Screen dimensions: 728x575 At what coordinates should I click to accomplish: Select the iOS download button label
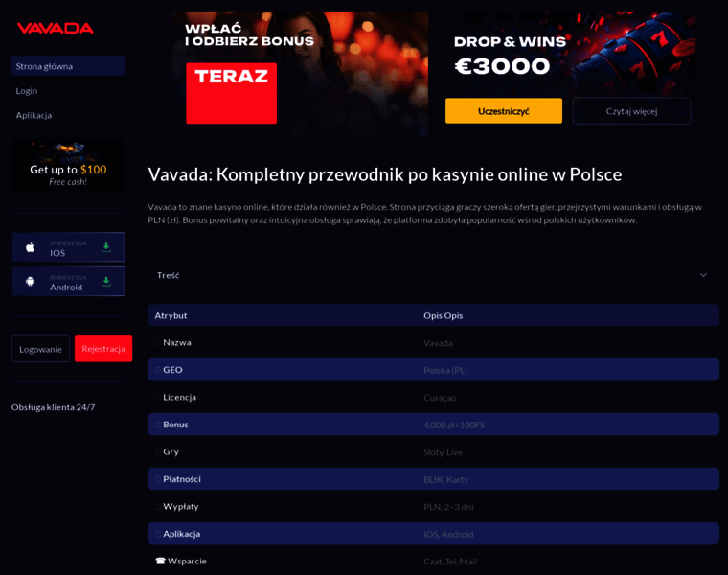[x=57, y=253]
